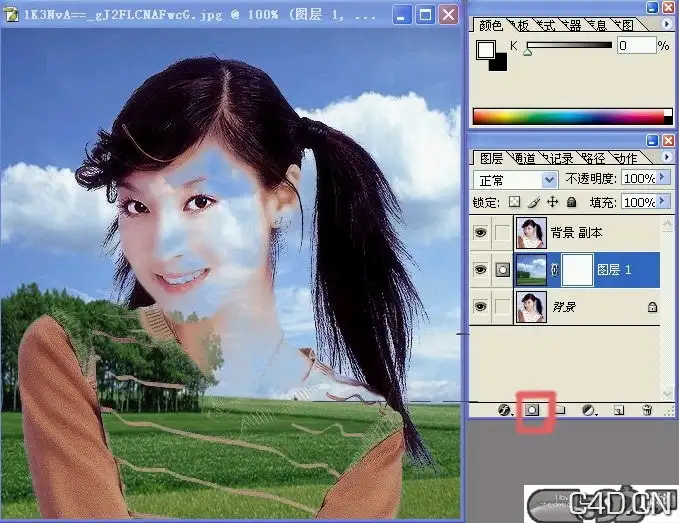Click the Add layer style icon
The width and height of the screenshot is (679, 523).
pos(504,410)
